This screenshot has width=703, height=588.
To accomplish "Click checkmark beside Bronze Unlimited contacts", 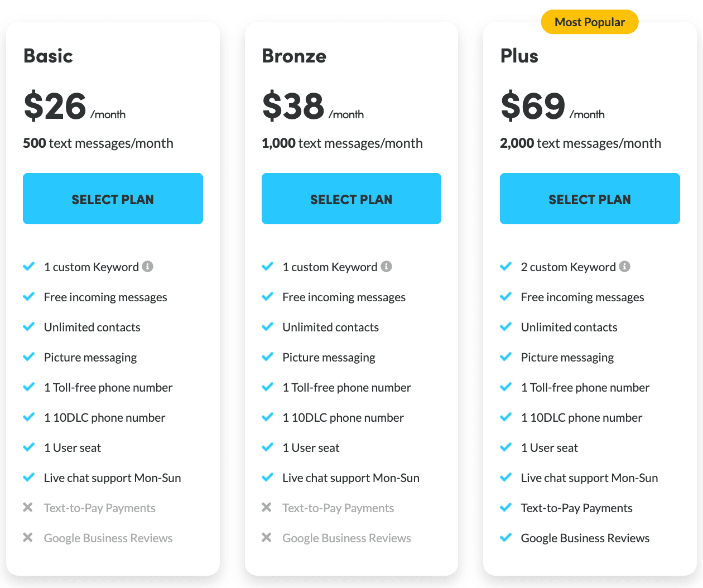I will pos(268,326).
